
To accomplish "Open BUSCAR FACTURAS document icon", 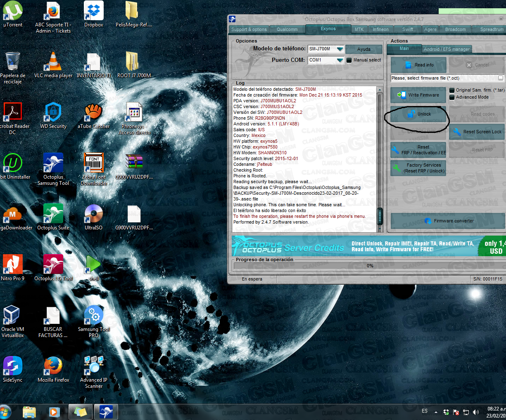I will [x=53, y=322].
